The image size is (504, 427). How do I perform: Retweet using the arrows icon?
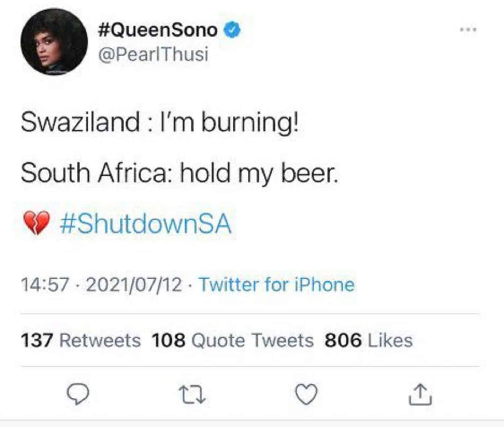pos(192,395)
